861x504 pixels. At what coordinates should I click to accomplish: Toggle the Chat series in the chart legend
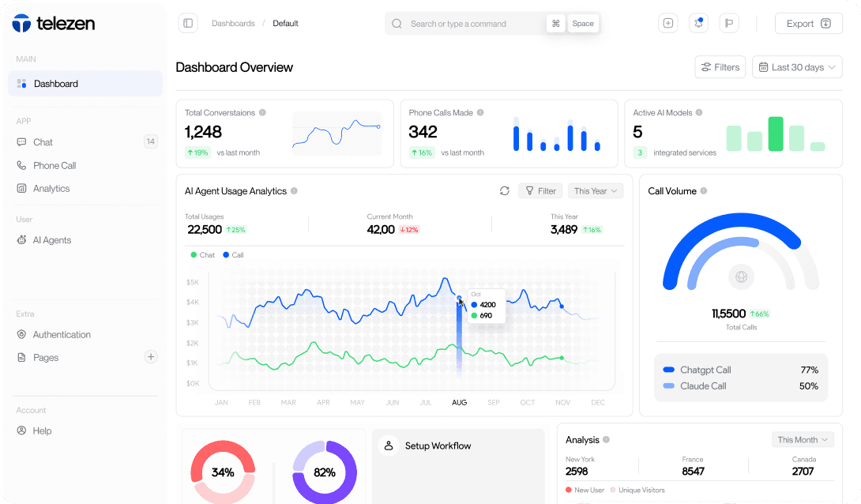(x=201, y=254)
